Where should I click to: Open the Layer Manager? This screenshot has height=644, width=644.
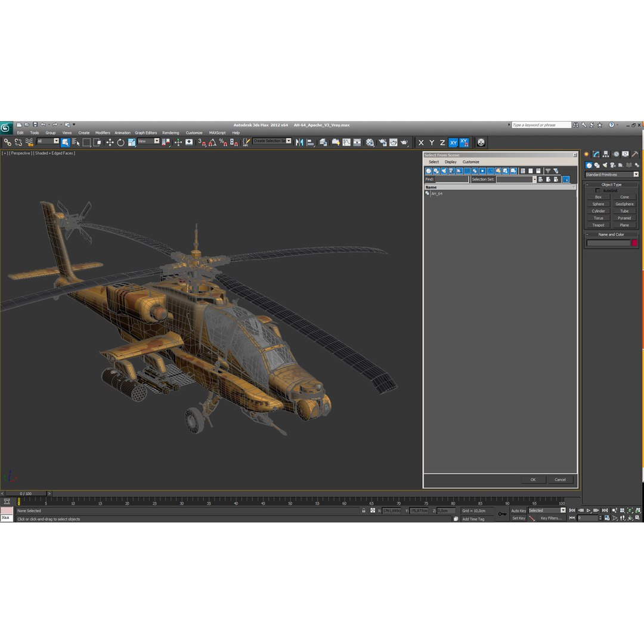coord(323,143)
